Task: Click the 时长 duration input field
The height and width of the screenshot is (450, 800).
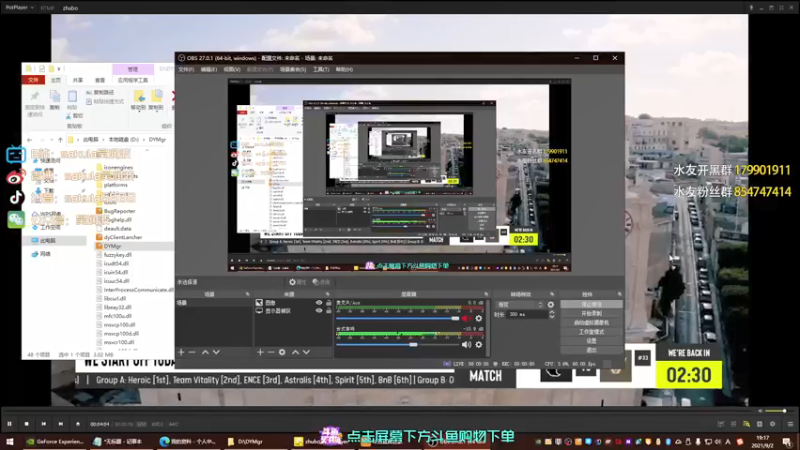Action: [x=528, y=315]
